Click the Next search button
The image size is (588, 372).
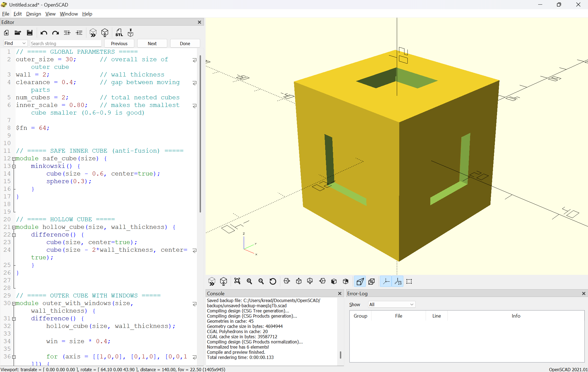152,43
